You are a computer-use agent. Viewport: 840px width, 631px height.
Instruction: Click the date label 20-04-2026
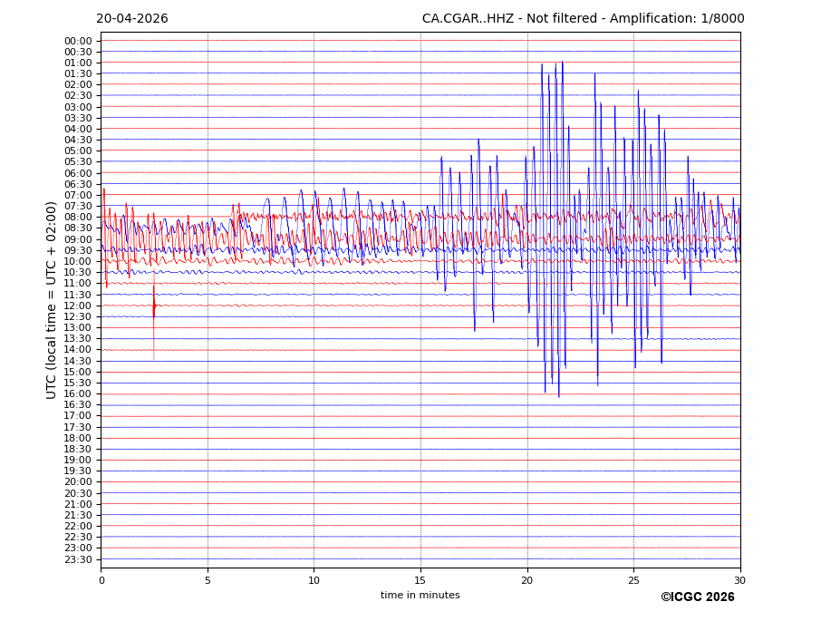(132, 19)
